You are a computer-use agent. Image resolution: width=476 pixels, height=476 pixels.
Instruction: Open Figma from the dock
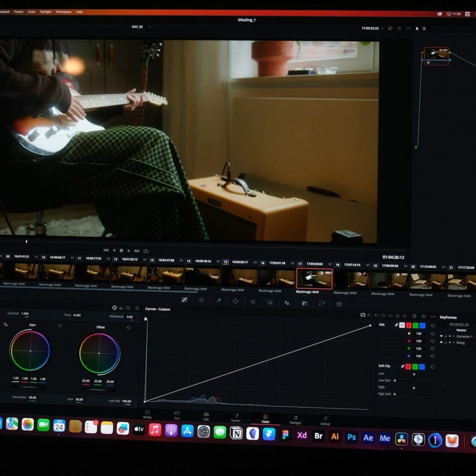pyautogui.click(x=285, y=435)
